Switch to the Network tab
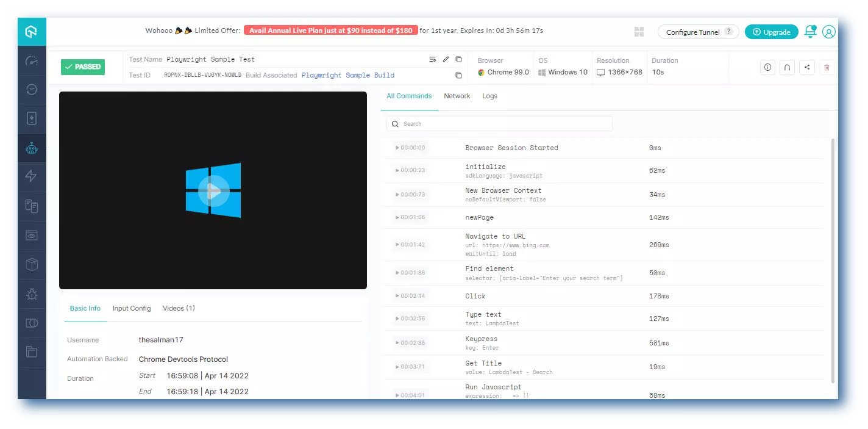The image size is (868, 429). tap(457, 96)
